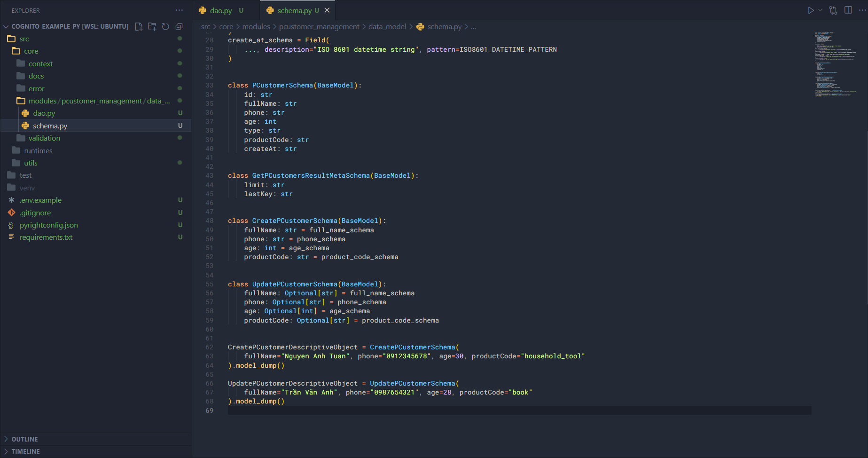This screenshot has width=868, height=458.
Task: Click data_model in the breadcrumb path
Action: (387, 27)
